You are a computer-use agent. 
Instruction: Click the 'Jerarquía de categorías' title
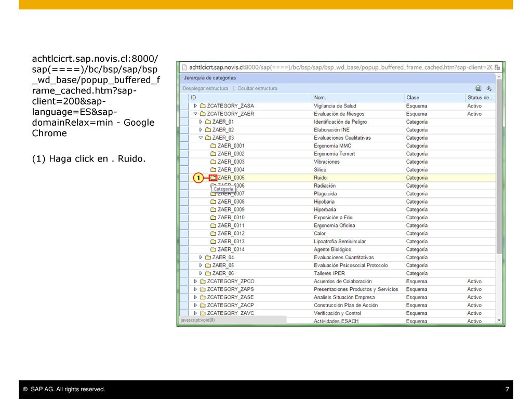[210, 78]
